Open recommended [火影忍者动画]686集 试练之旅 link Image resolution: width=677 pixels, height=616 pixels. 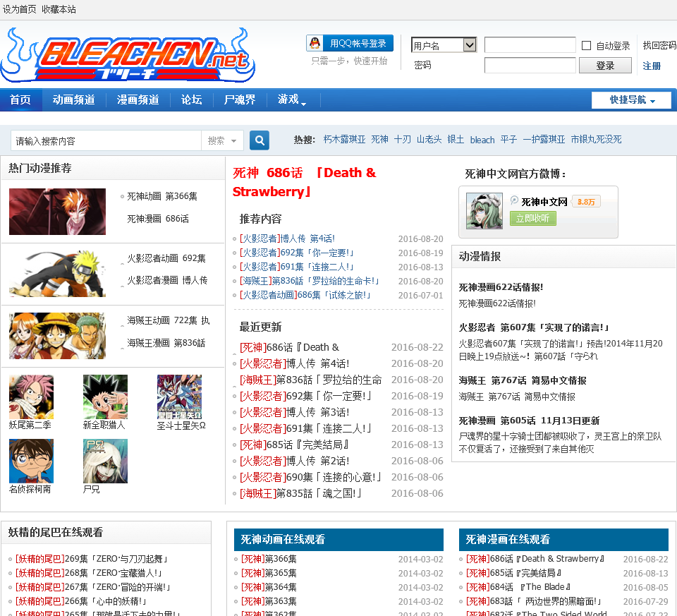pyautogui.click(x=305, y=295)
